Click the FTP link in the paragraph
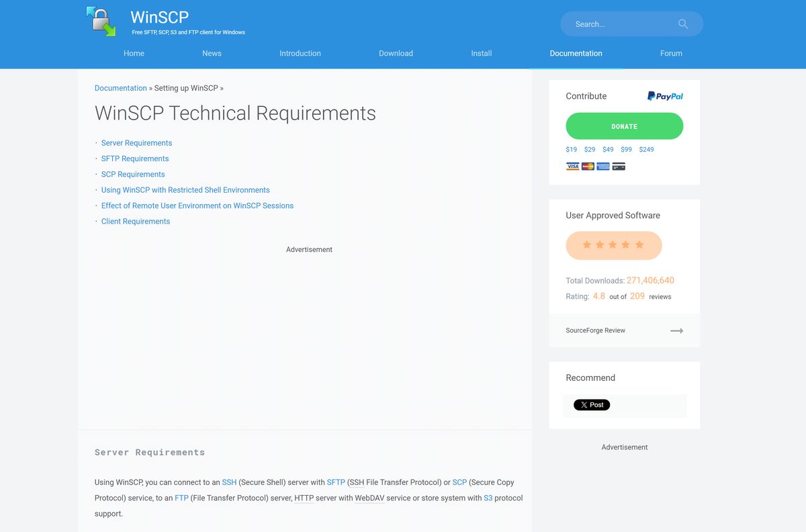This screenshot has height=532, width=806. click(181, 498)
